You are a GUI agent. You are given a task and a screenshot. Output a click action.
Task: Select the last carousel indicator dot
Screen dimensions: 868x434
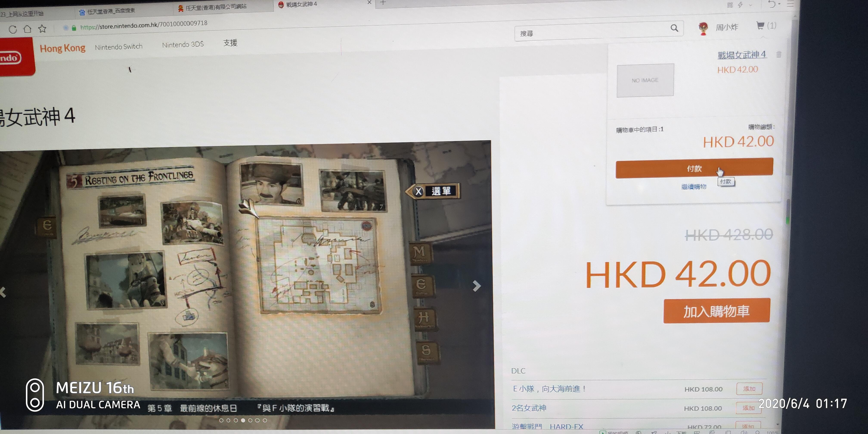265,420
